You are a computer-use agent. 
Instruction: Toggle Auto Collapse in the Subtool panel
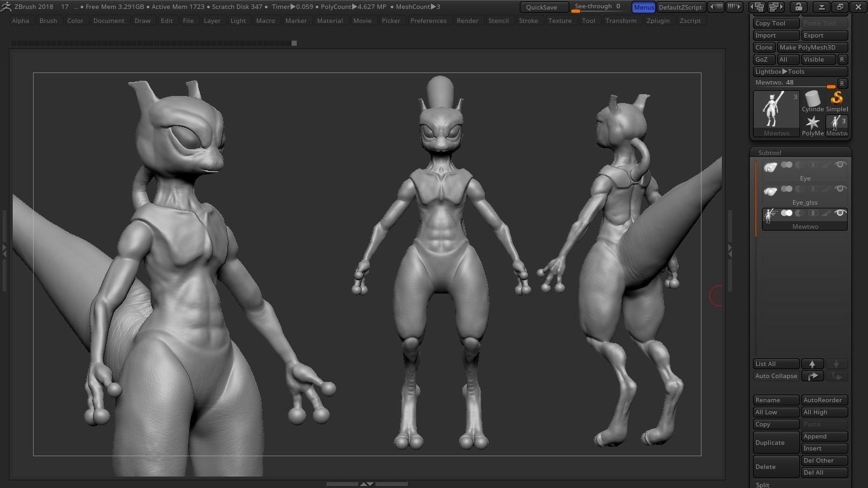[776, 376]
